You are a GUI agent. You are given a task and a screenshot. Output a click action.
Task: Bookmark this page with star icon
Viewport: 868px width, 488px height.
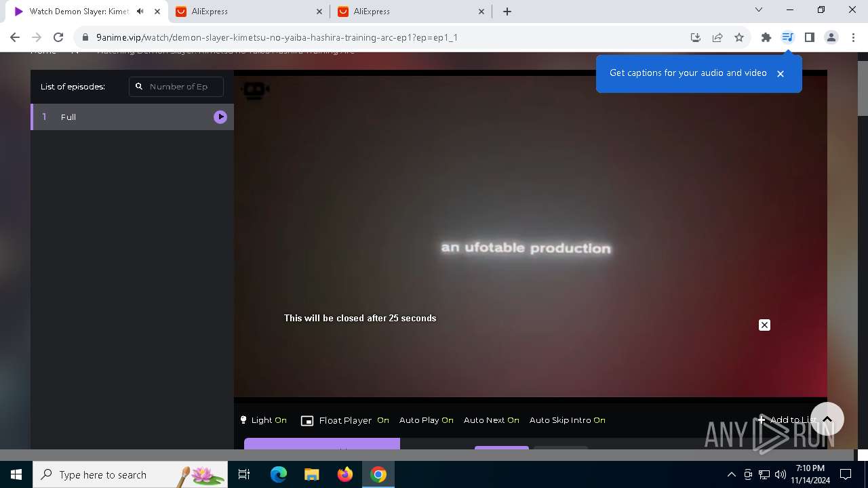coord(739,37)
